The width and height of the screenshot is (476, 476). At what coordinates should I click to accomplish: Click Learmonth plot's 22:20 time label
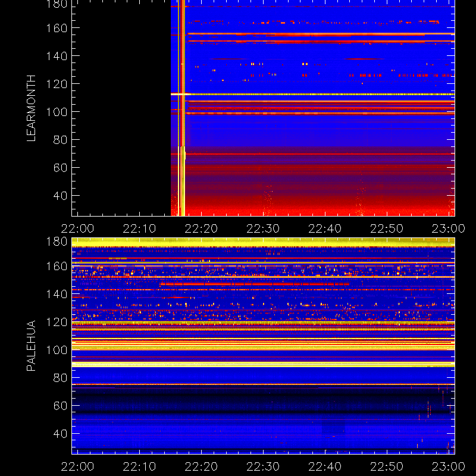[201, 228]
